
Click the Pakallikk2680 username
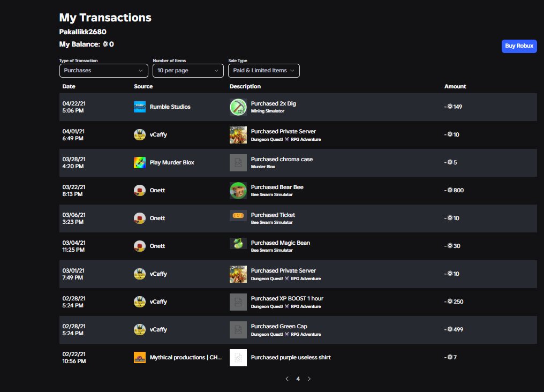coord(82,32)
